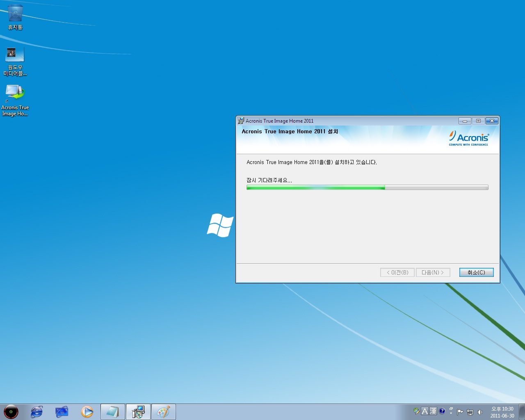Open the blue mail icon on taskbar
Viewport: 525px width, 420px height.
62,411
